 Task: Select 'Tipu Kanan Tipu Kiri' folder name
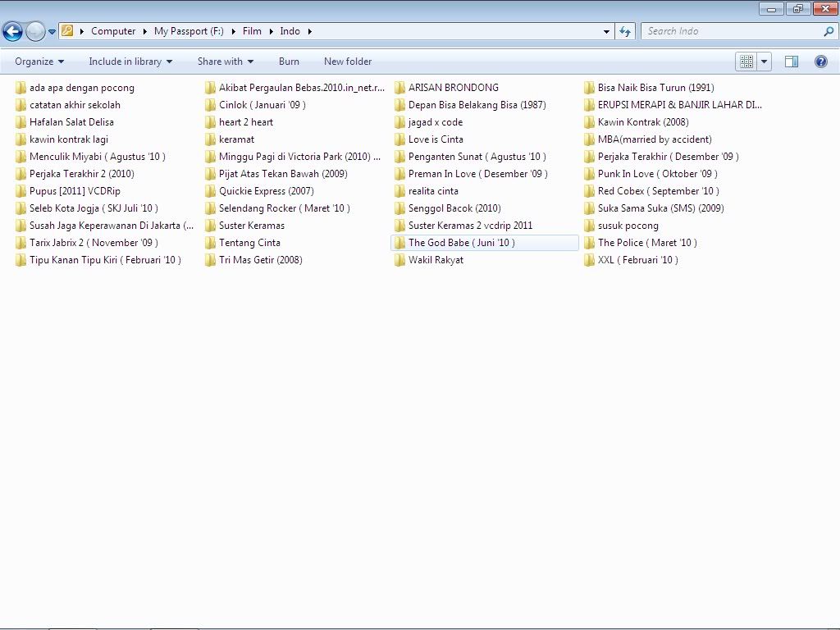pyautogui.click(x=106, y=260)
